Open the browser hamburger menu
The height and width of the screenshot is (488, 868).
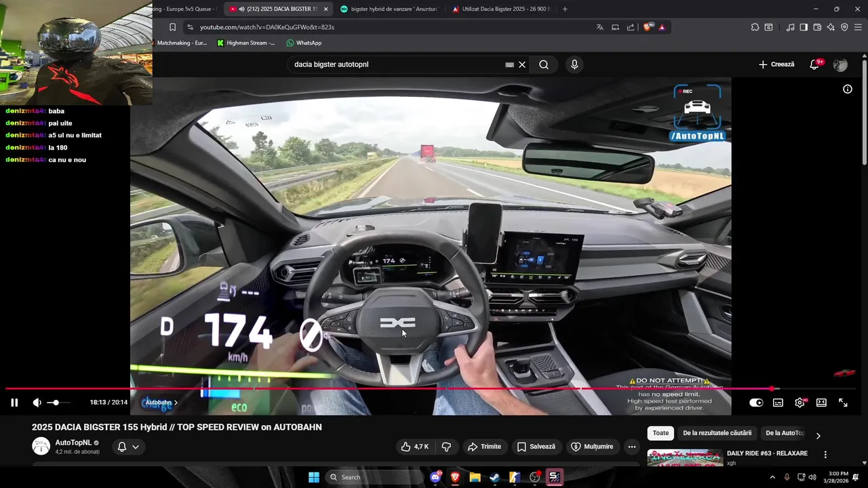point(858,27)
